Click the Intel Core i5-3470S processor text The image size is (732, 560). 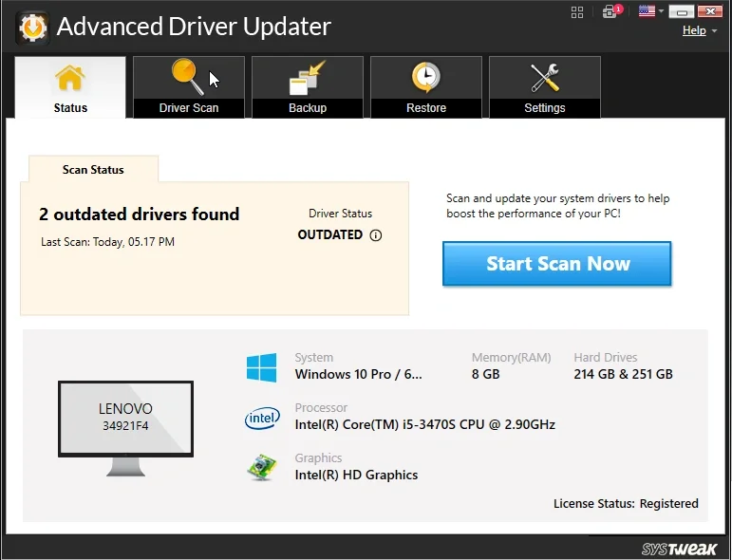click(x=425, y=424)
